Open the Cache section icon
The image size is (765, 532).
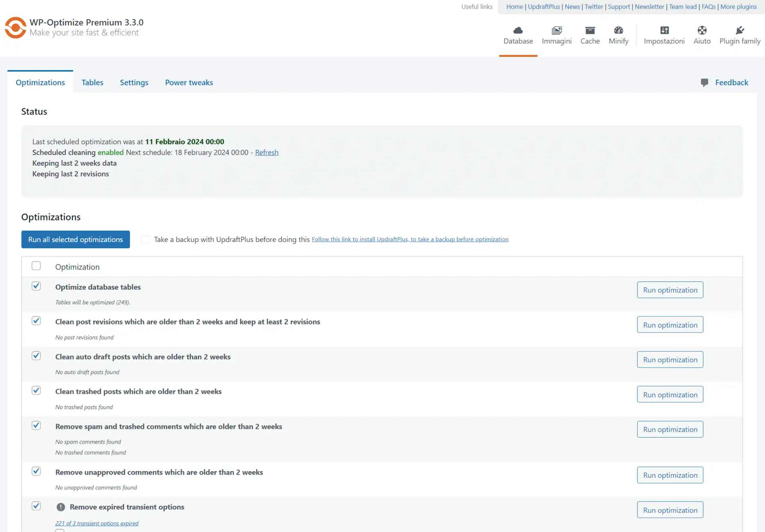(590, 30)
